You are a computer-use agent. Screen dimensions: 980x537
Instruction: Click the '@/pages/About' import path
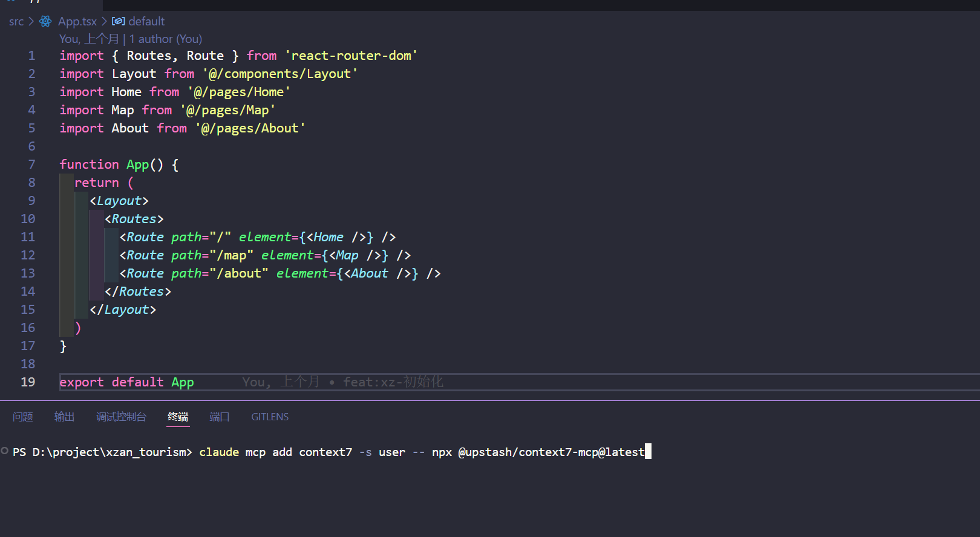250,128
